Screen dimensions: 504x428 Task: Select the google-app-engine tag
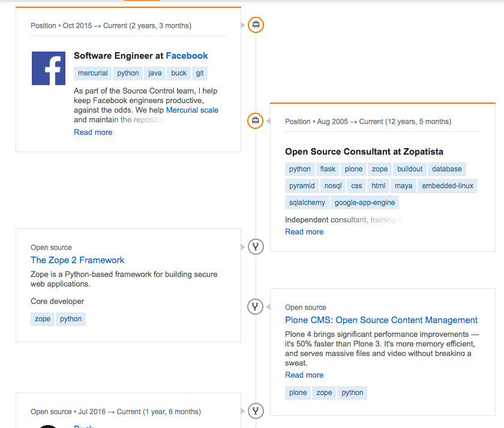365,203
